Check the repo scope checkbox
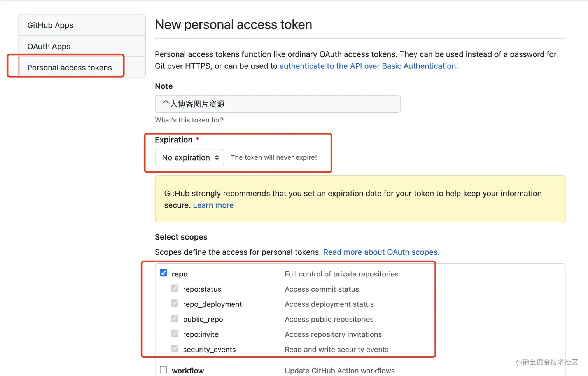The width and height of the screenshot is (588, 376). 164,273
